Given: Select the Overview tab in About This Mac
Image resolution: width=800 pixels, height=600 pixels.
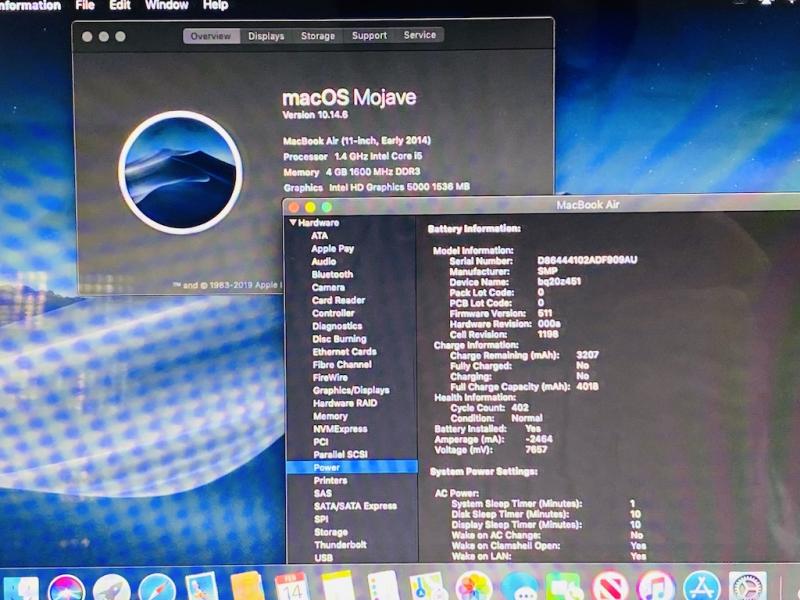Looking at the screenshot, I should (x=211, y=36).
